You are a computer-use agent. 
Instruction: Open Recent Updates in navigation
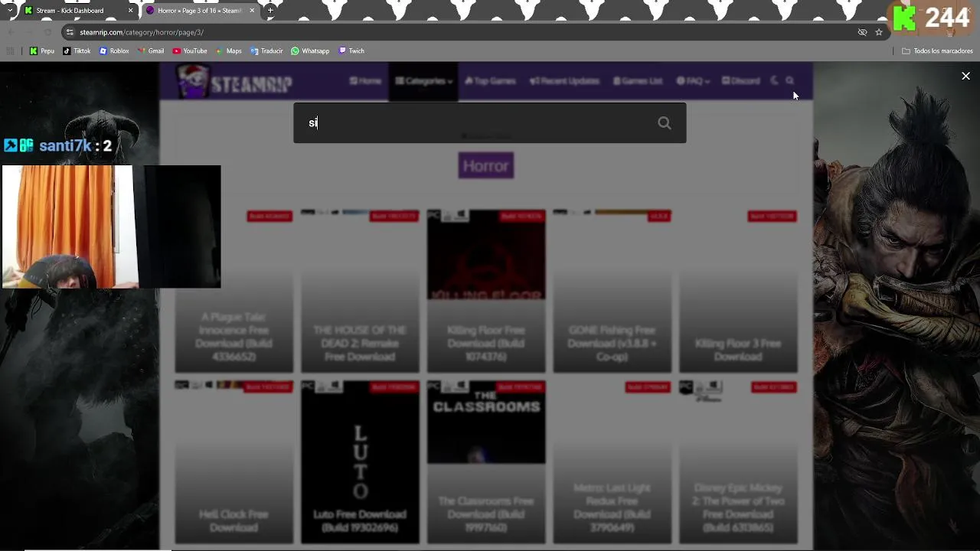[x=564, y=81]
